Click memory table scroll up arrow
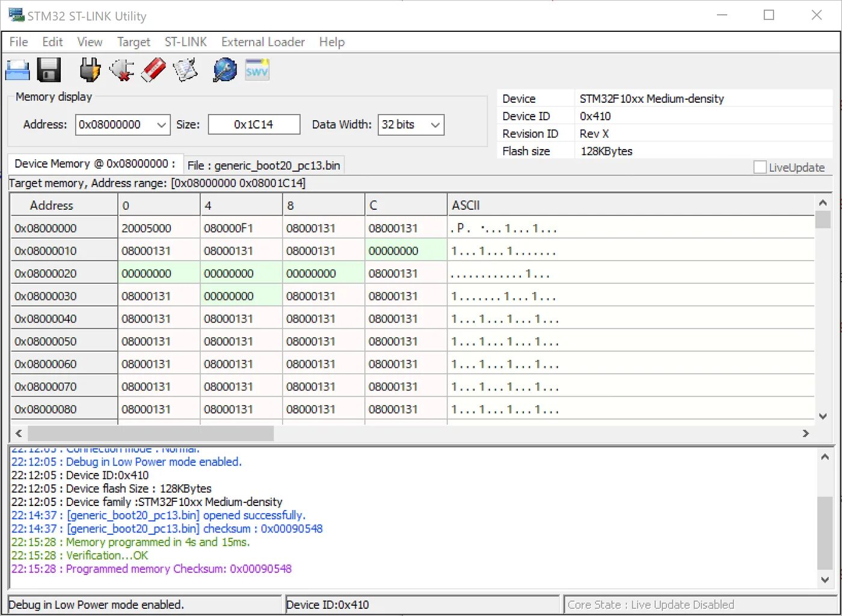 click(x=823, y=203)
